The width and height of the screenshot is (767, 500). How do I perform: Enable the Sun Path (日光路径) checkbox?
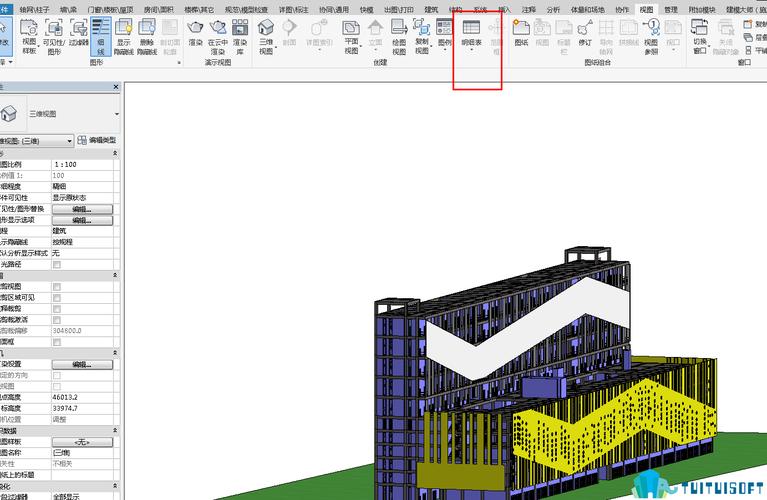pos(56,264)
